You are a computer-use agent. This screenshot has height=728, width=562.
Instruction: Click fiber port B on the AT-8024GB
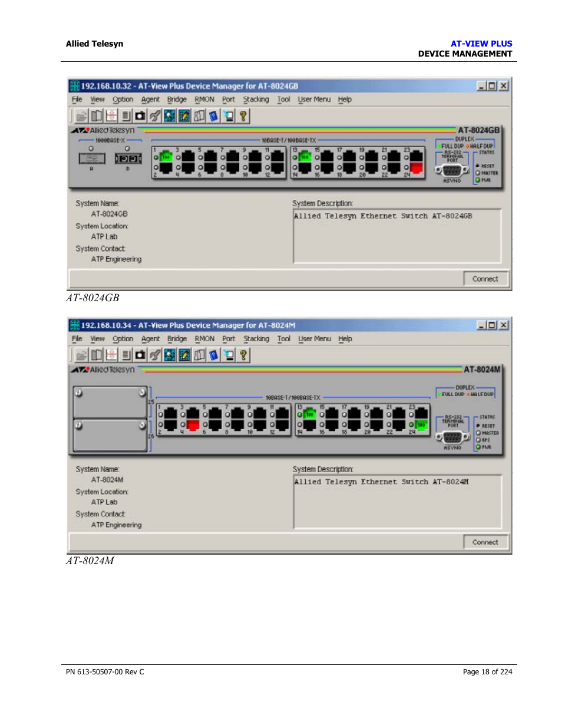(x=128, y=159)
